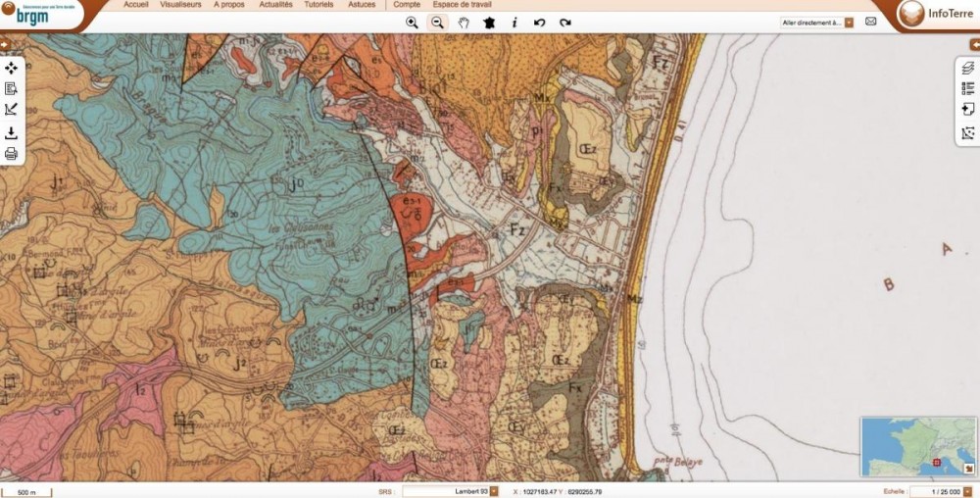Image resolution: width=980 pixels, height=498 pixels.
Task: Open the envelope contact icon
Action: (870, 22)
